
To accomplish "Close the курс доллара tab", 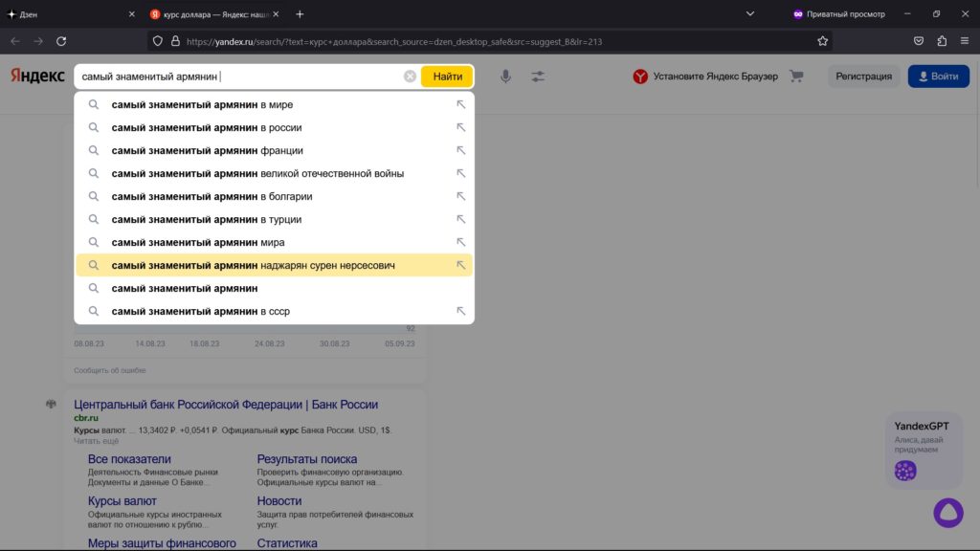I will 276,13.
